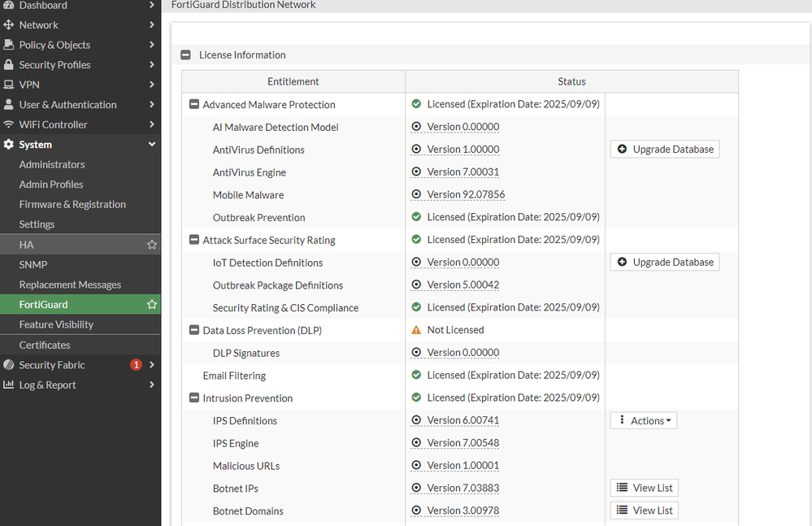
Task: Click the System gear icon
Action: pos(8,145)
